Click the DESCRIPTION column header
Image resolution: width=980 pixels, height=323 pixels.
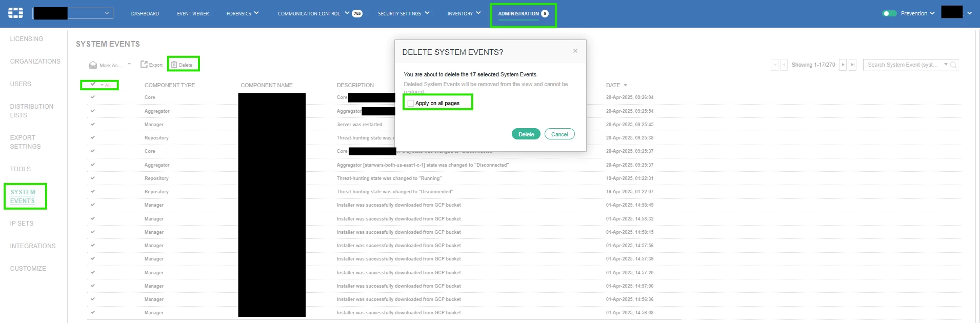(x=355, y=85)
